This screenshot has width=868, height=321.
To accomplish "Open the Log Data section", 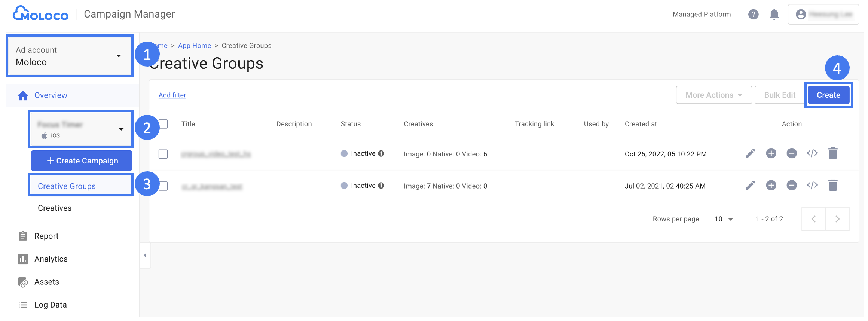I will point(51,305).
